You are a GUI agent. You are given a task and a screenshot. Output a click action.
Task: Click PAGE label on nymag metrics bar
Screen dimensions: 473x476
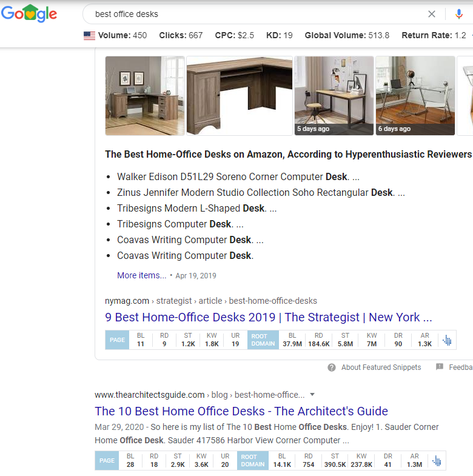pyautogui.click(x=117, y=340)
